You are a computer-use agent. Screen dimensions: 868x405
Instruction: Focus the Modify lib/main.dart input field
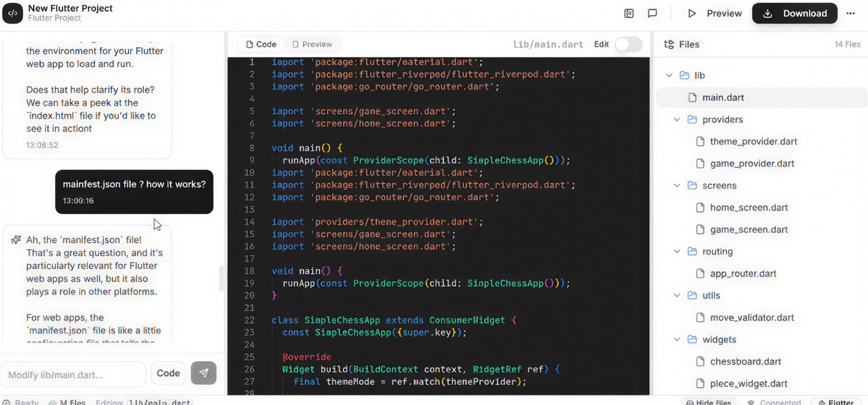point(73,375)
